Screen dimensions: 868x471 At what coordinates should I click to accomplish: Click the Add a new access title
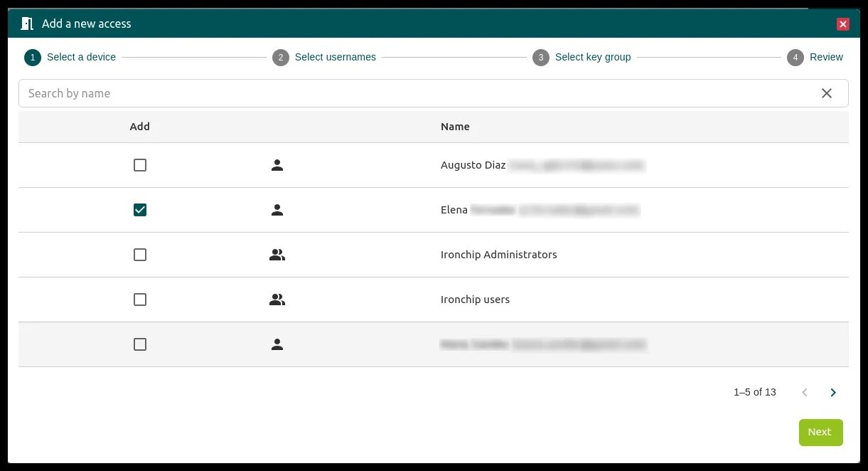click(x=87, y=23)
